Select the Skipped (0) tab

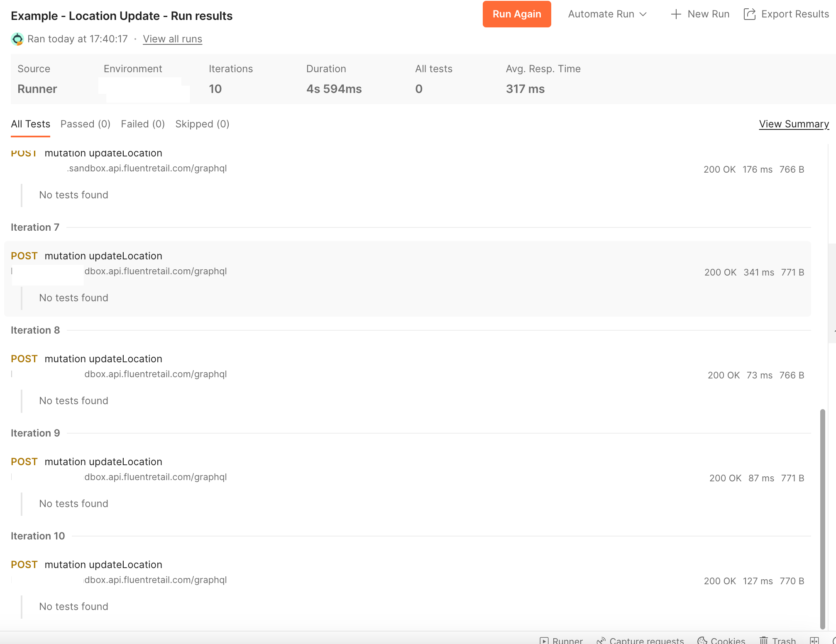pyautogui.click(x=202, y=124)
